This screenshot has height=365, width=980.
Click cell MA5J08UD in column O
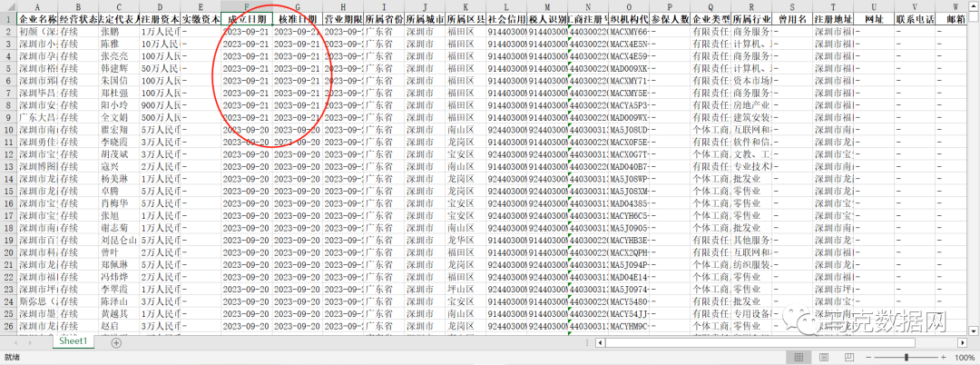click(628, 129)
